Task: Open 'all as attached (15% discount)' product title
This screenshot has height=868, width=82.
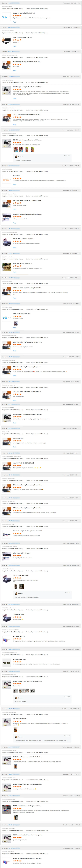Action: (22, 553)
